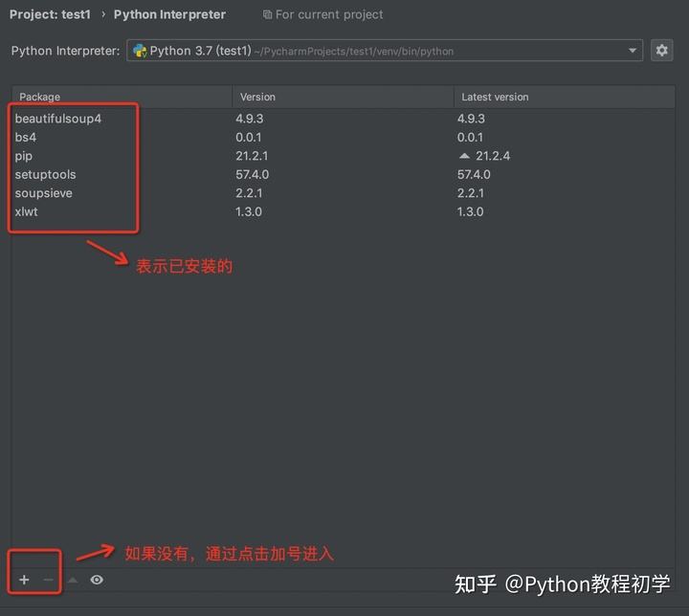The height and width of the screenshot is (616, 689).
Task: Click the Python logo in interpreter field
Action: coord(140,51)
